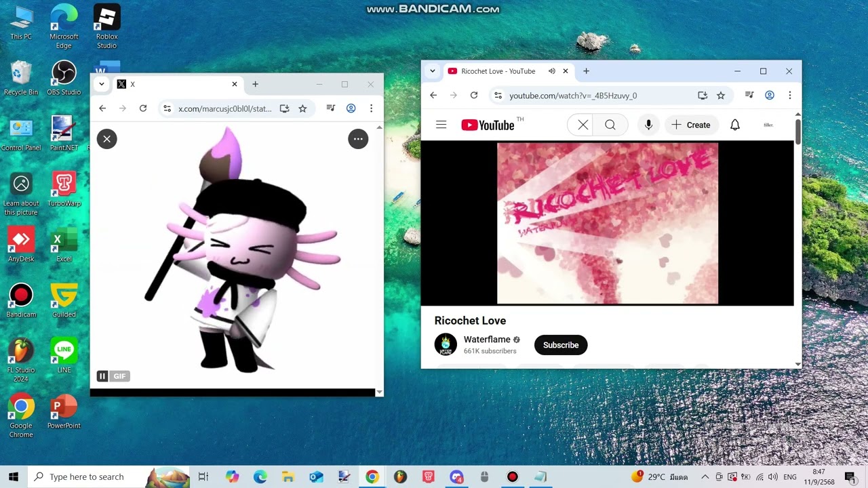Open the three-dot options on the X image
This screenshot has height=488, width=868.
358,139
